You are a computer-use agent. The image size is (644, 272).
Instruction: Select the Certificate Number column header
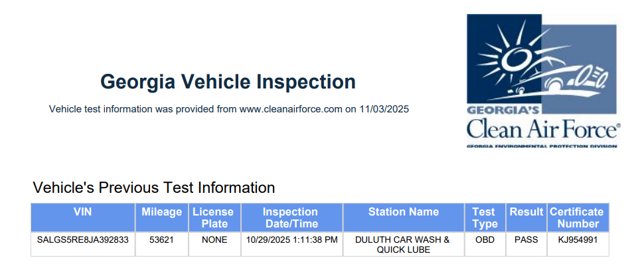pos(576,217)
